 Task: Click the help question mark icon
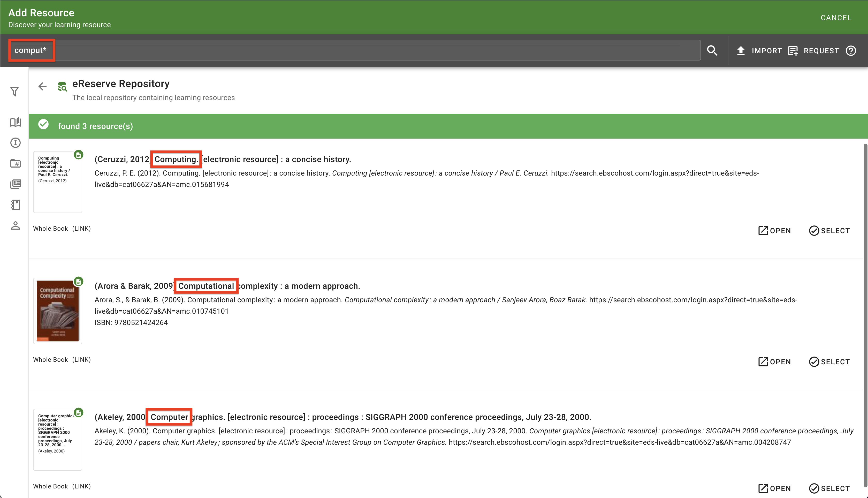click(851, 51)
